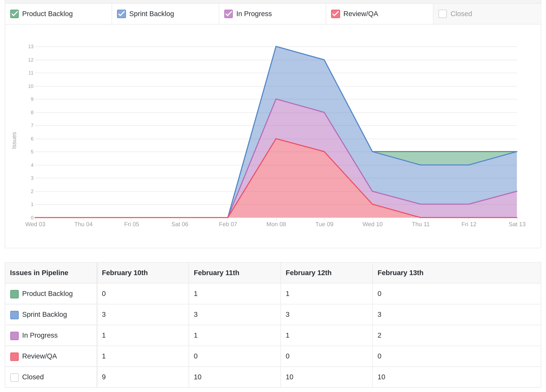Click green Product Backlog swatch in table

(15, 294)
